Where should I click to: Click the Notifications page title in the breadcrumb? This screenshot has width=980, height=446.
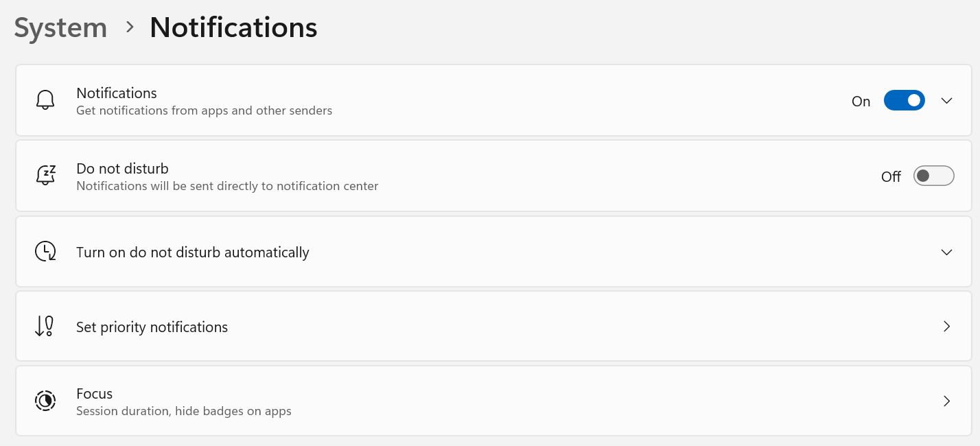point(233,27)
